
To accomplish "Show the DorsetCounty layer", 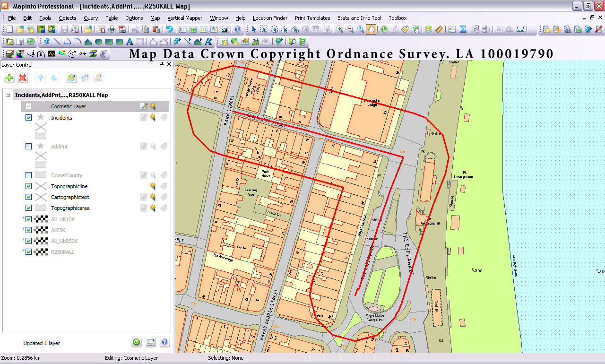I will pos(29,175).
